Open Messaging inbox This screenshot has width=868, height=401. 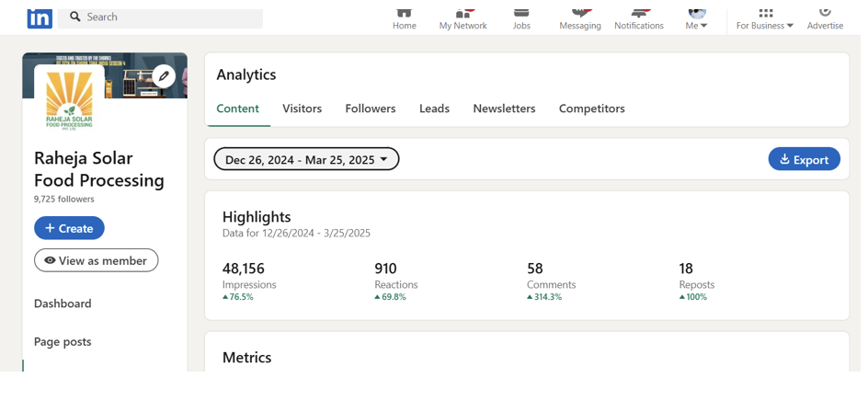[x=579, y=19]
